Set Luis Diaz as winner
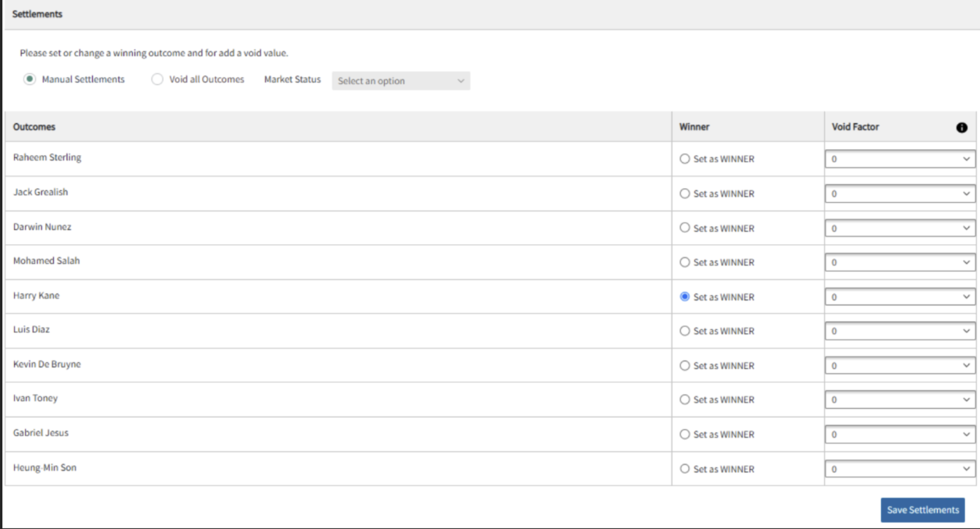Viewport: 980px width, 529px height. click(685, 331)
